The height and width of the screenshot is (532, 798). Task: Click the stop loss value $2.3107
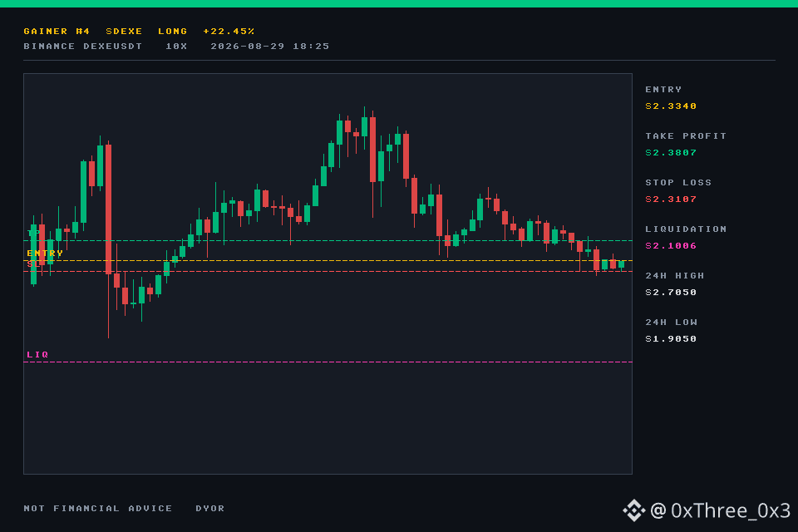tap(671, 199)
